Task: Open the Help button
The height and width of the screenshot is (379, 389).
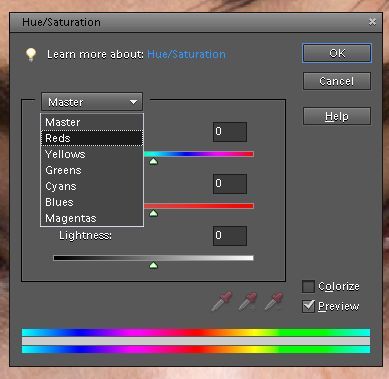Action: (x=337, y=116)
